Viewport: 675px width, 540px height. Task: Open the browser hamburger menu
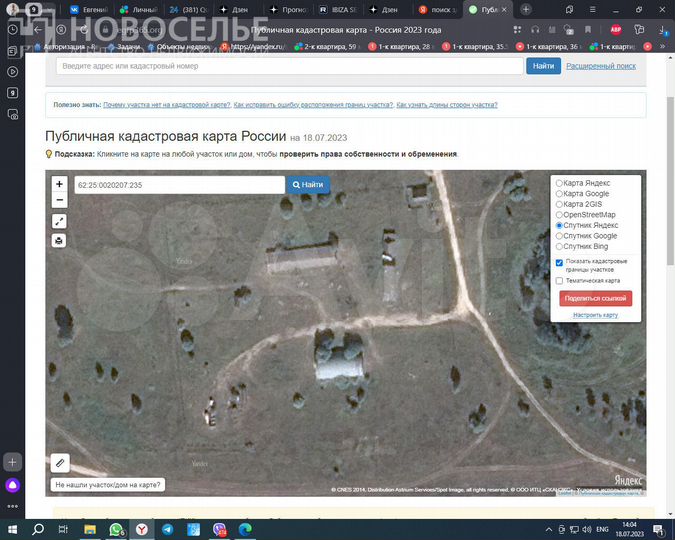pyautogui.click(x=593, y=9)
